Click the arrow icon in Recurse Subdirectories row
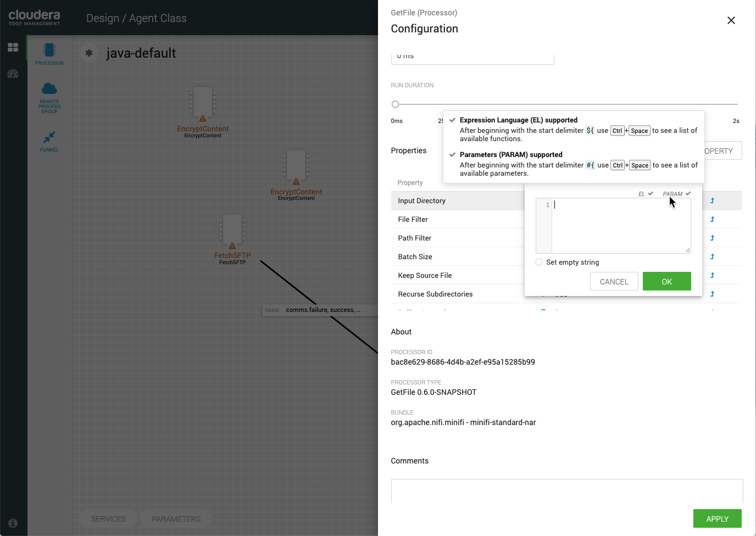The width and height of the screenshot is (756, 536). [712, 294]
